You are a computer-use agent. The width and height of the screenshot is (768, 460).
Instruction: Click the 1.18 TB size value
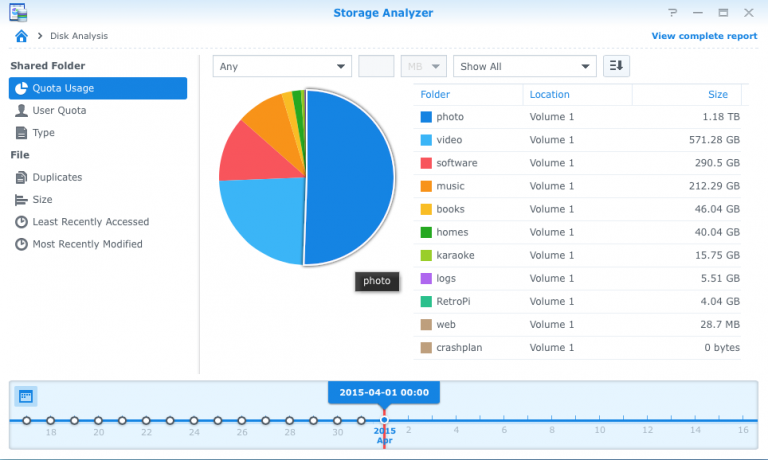(x=721, y=117)
